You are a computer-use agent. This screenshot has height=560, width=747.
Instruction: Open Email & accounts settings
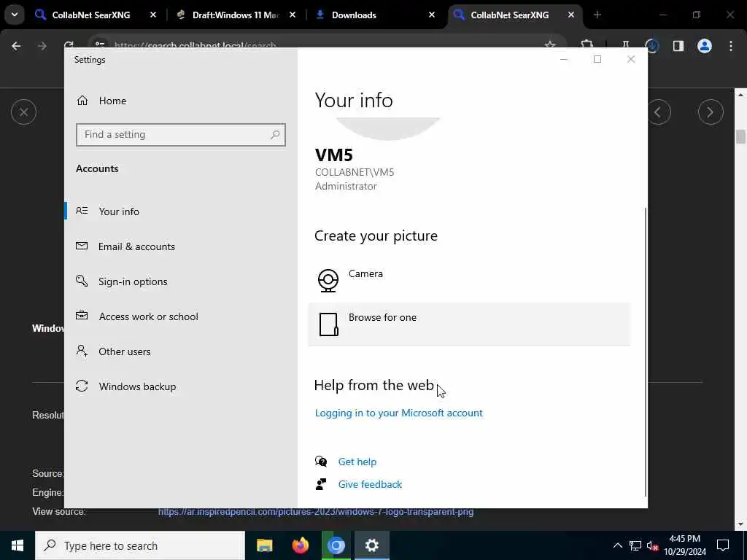136,246
